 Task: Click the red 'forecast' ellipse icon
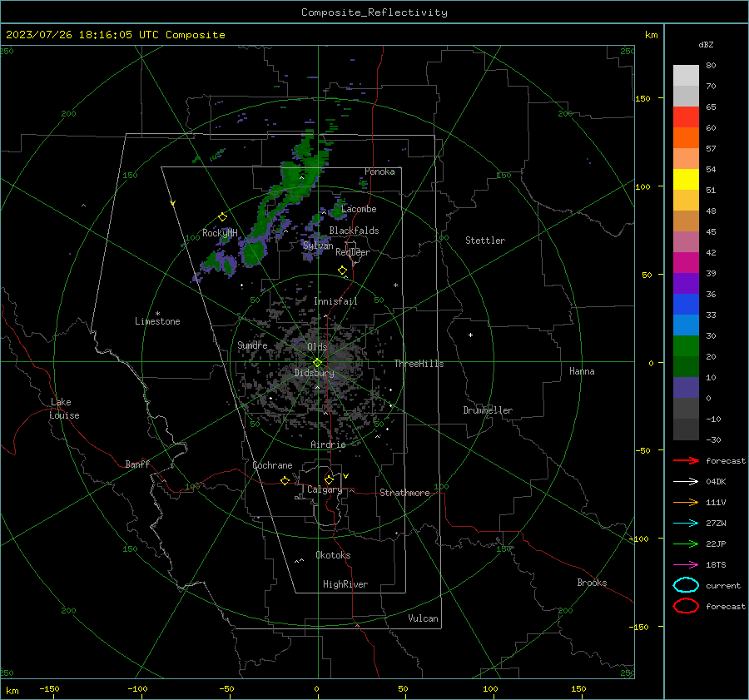click(x=686, y=606)
